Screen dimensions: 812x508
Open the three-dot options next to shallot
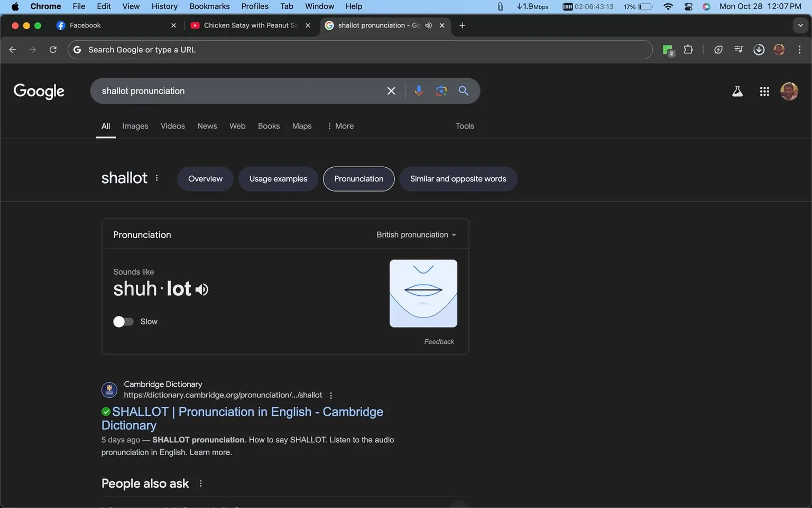156,178
